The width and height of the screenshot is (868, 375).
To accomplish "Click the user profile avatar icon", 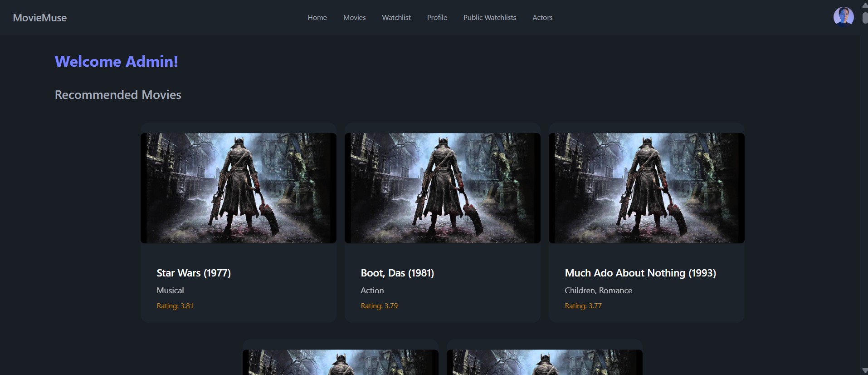I will [843, 17].
